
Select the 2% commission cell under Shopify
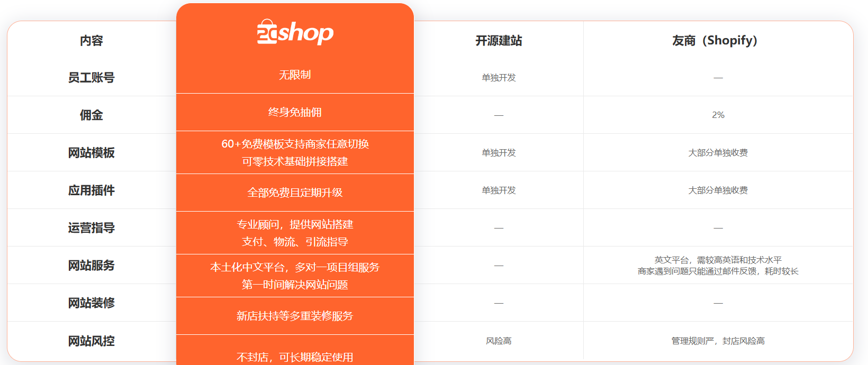[718, 115]
